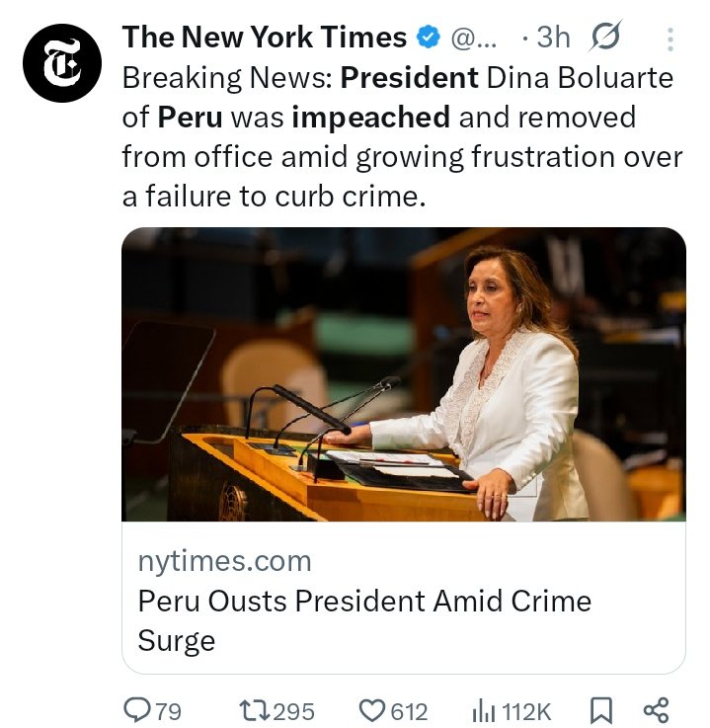This screenshot has width=710, height=728.
Task: Click the truncated @ handle
Action: pos(474,39)
